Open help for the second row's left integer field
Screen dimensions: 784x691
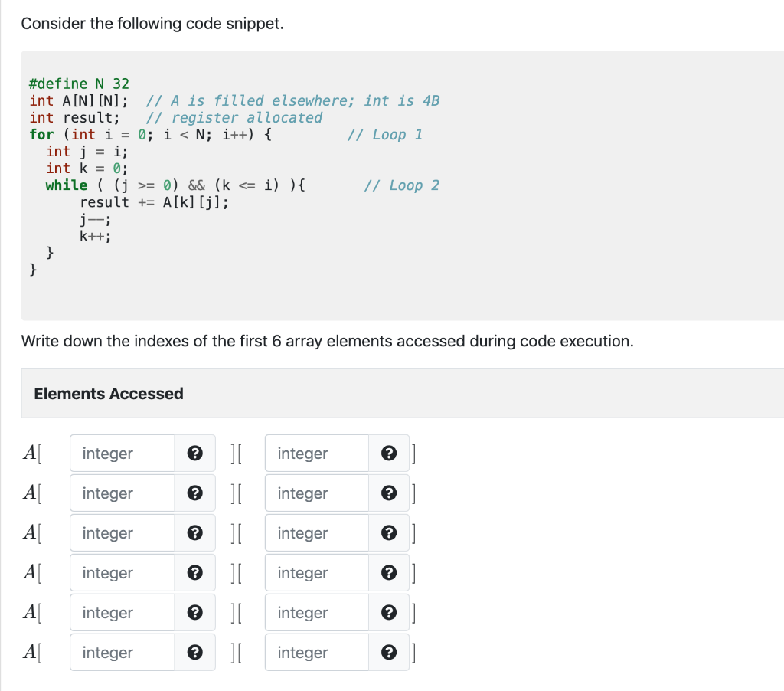click(194, 493)
